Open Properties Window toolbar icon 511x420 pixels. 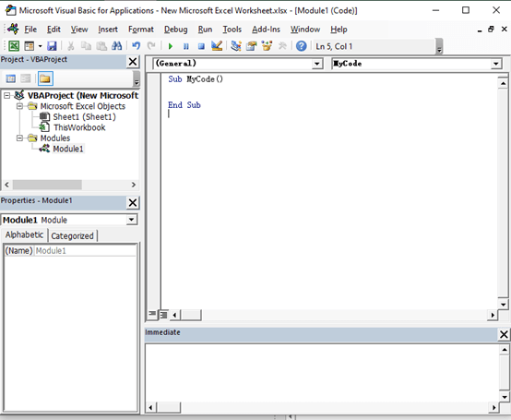[x=251, y=46]
